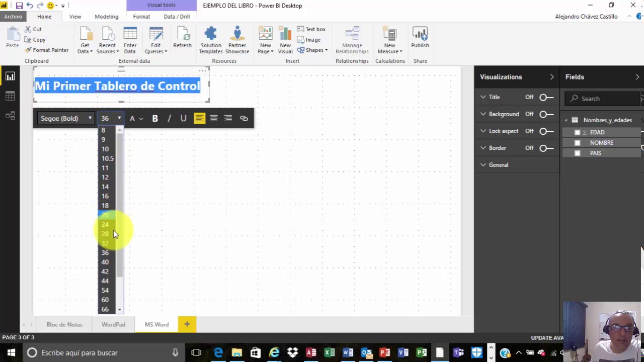Select font size 28 from list

coord(105,234)
